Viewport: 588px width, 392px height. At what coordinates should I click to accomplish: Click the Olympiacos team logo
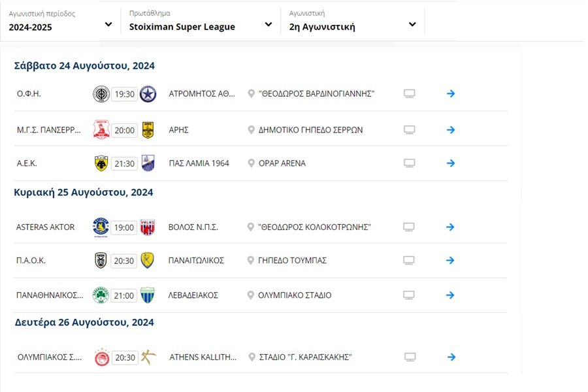coord(101,357)
